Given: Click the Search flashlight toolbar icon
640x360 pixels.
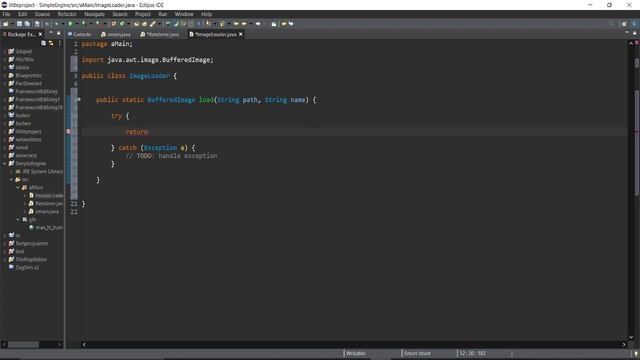Looking at the screenshot, I should tap(153, 24).
